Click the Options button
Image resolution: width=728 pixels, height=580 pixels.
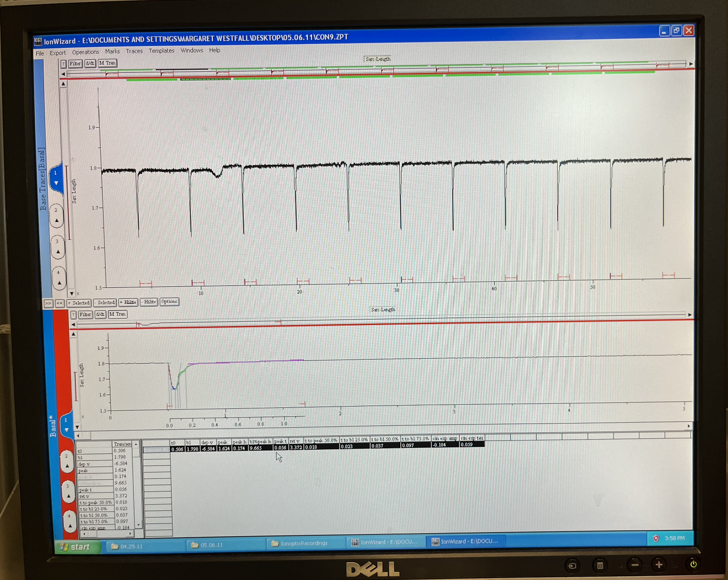[169, 302]
